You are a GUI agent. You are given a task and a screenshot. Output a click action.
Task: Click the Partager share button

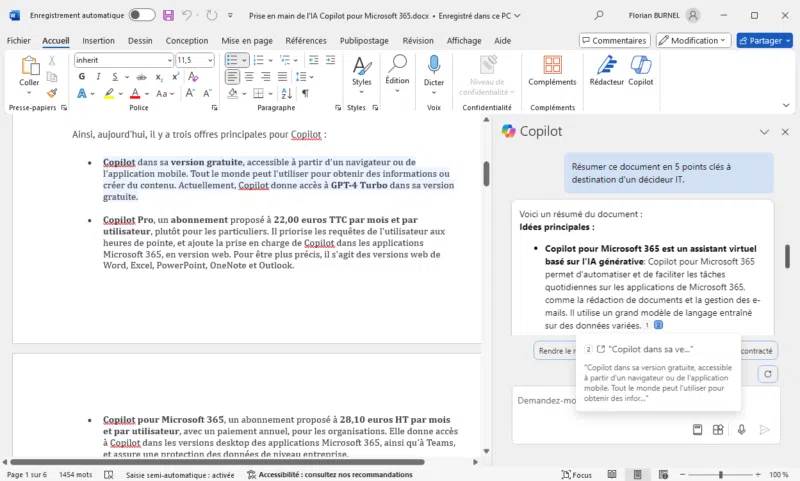tap(764, 40)
